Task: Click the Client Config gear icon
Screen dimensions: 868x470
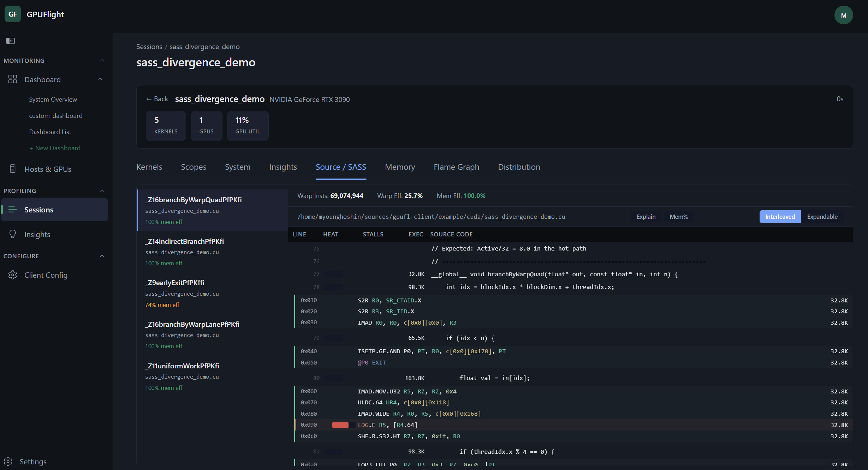Action: click(13, 275)
